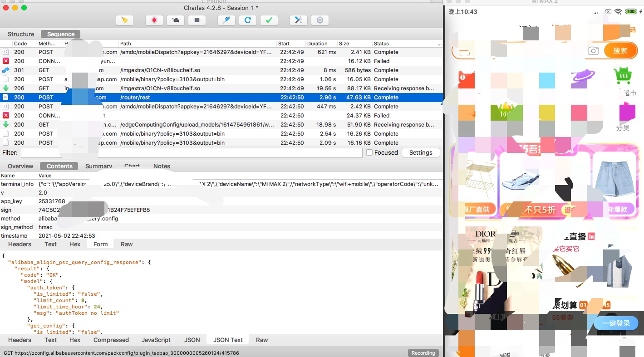Screen dimensions: 644x357
Task: Tap the red cat icon in the phone app
Action: coord(466,79)
